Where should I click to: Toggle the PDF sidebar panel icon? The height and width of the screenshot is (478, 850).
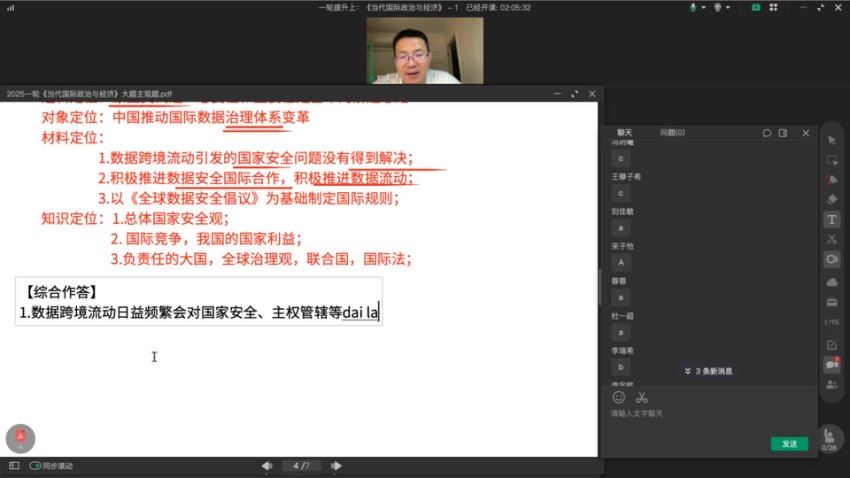(x=14, y=466)
